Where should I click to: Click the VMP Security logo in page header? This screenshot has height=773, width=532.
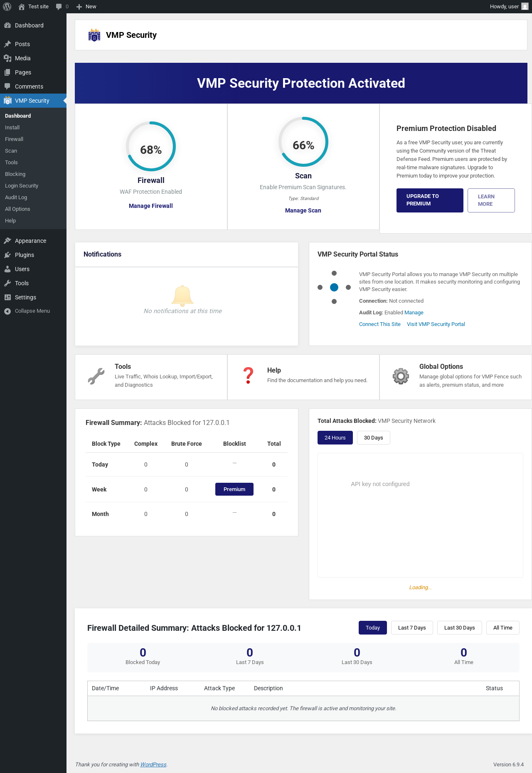94,35
